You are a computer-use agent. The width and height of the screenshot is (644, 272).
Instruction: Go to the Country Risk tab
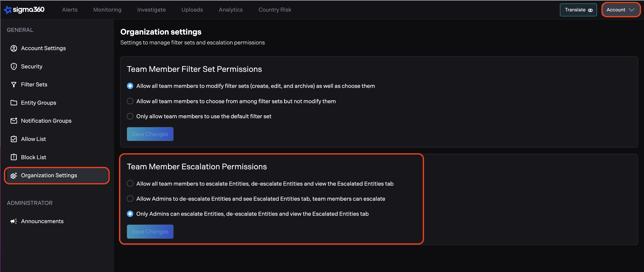[274, 10]
